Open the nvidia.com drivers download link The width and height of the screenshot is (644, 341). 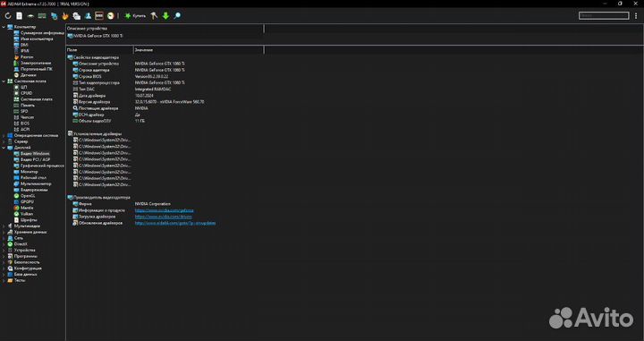(164, 217)
